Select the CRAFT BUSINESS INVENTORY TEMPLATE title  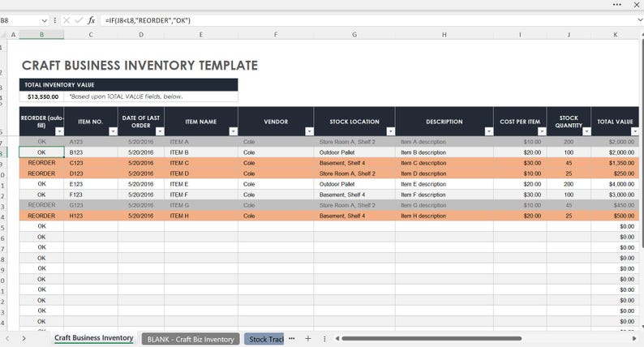(x=140, y=66)
